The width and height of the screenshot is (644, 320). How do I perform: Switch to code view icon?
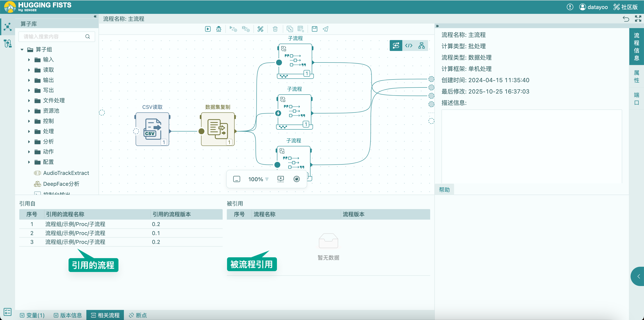(409, 46)
